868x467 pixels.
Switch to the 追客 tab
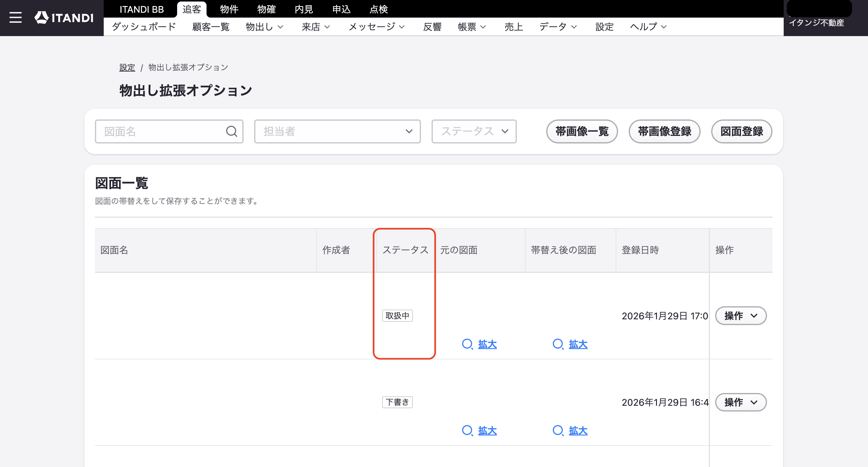coord(192,9)
